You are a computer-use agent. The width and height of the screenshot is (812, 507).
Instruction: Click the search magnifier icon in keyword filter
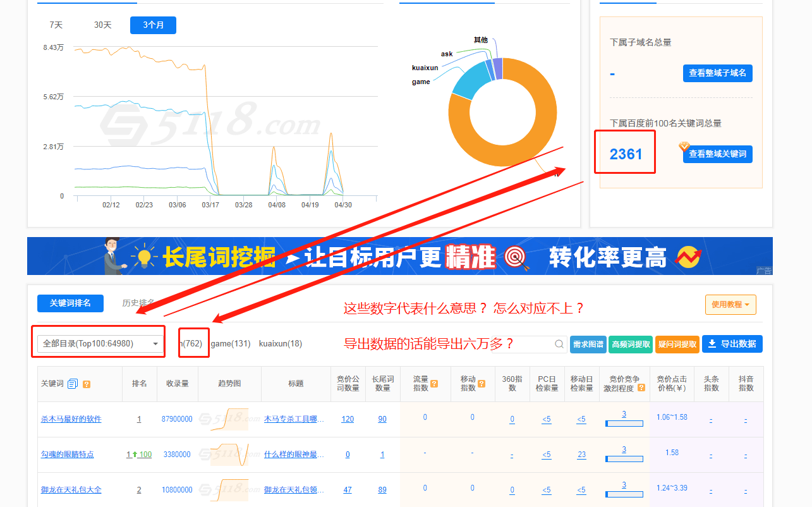pyautogui.click(x=559, y=345)
